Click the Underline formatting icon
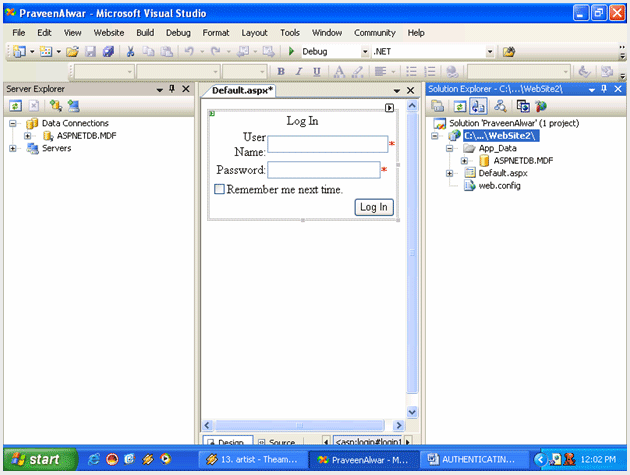This screenshot has height=475, width=630. [x=317, y=72]
